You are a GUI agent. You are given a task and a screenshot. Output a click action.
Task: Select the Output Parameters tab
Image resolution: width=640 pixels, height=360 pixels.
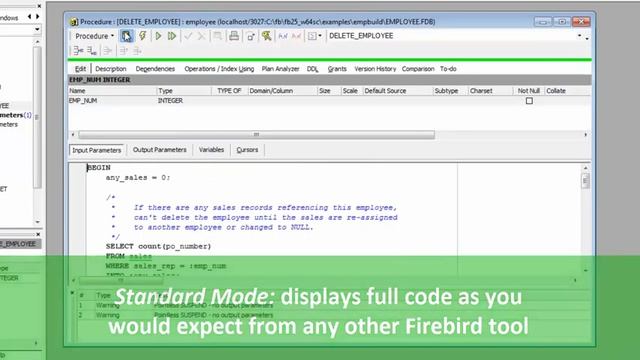click(160, 150)
